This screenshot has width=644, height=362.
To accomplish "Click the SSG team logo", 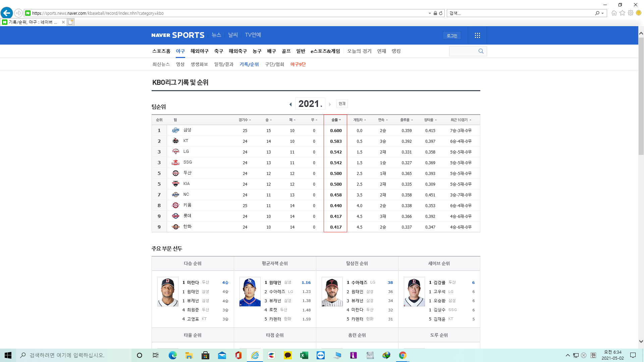I will click(x=176, y=163).
